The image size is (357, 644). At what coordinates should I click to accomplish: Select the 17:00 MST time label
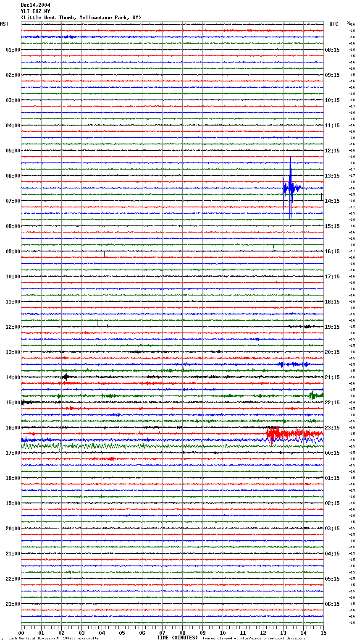13,453
